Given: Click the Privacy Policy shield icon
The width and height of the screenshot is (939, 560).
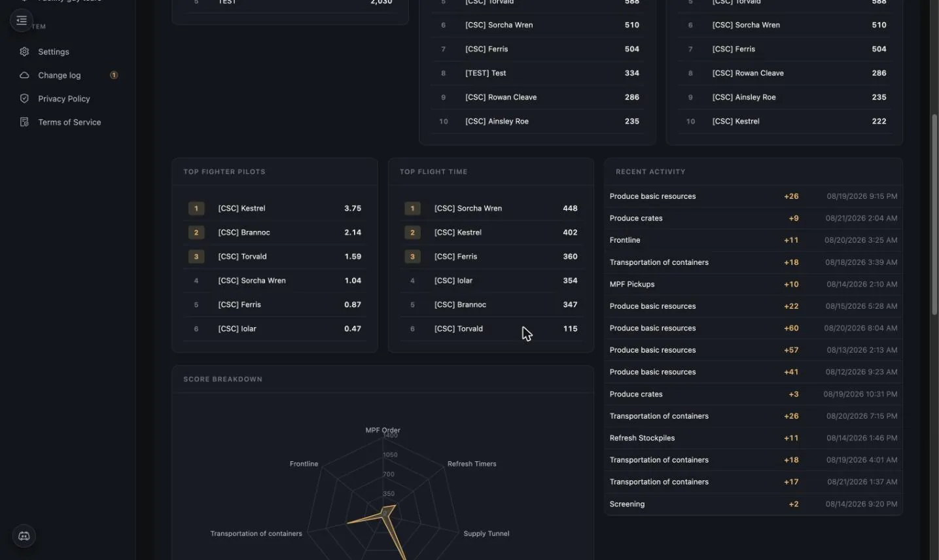Looking at the screenshot, I should click(24, 99).
